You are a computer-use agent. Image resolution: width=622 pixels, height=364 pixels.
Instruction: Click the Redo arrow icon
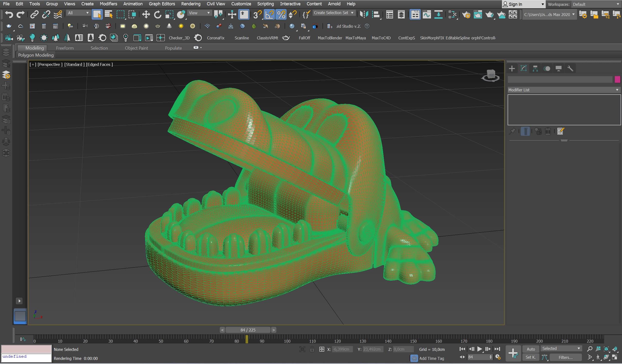pos(20,14)
